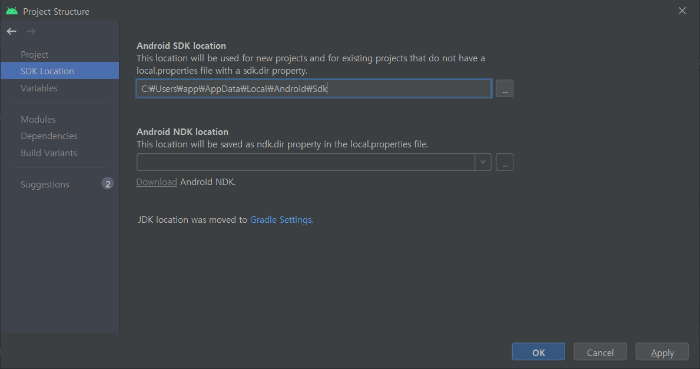Open the Dependencies section
Image resolution: width=700 pixels, height=369 pixels.
(49, 136)
